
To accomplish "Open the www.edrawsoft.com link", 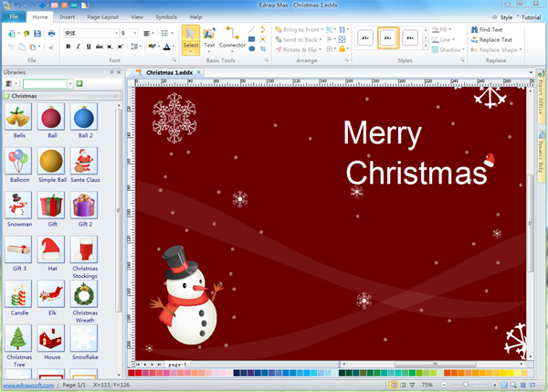I will 28,385.
